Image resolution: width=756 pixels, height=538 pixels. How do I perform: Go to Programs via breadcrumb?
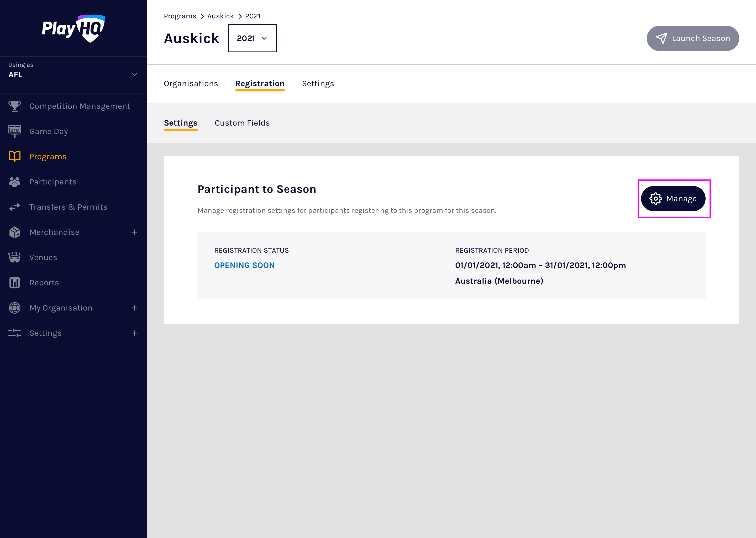180,16
